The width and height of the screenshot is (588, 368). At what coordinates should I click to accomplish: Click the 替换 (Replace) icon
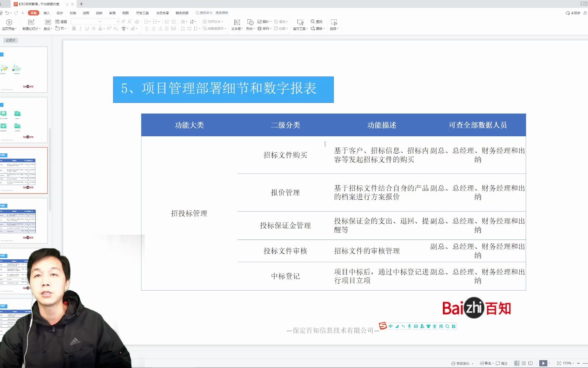coord(316,28)
